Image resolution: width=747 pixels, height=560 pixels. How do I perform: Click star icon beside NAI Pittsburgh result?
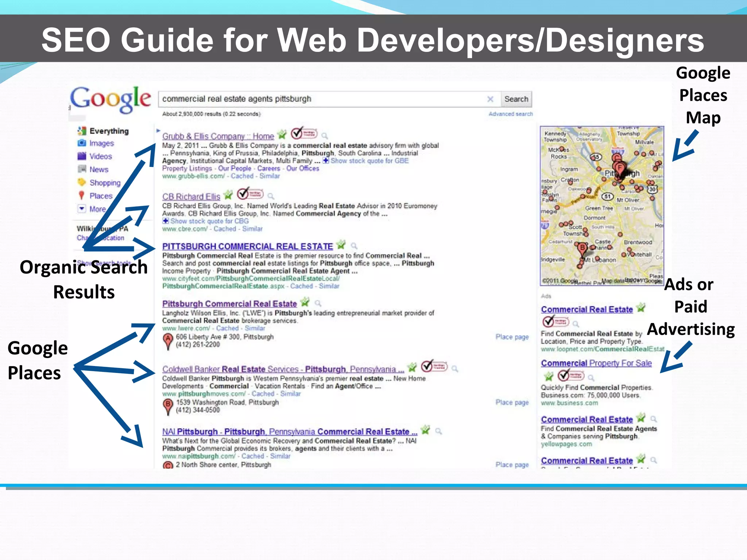click(425, 430)
